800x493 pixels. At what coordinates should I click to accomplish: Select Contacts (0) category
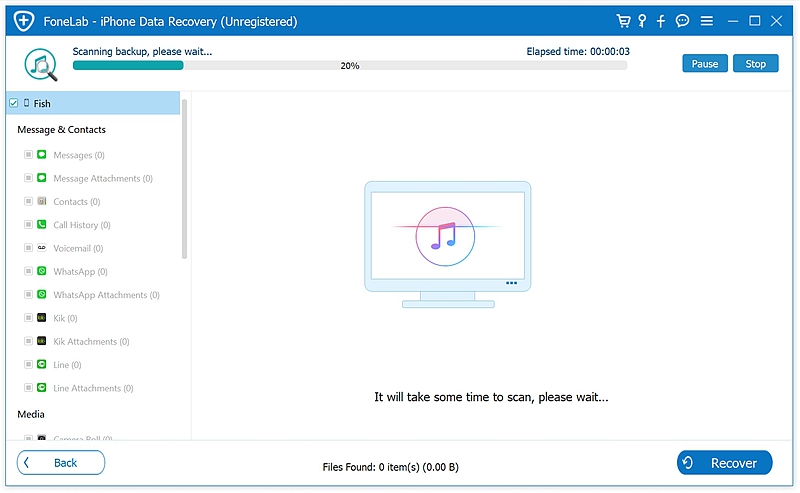[77, 202]
